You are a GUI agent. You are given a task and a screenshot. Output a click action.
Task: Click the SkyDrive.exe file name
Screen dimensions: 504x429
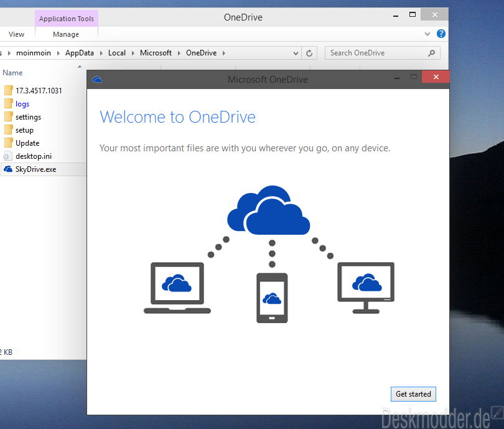click(35, 169)
